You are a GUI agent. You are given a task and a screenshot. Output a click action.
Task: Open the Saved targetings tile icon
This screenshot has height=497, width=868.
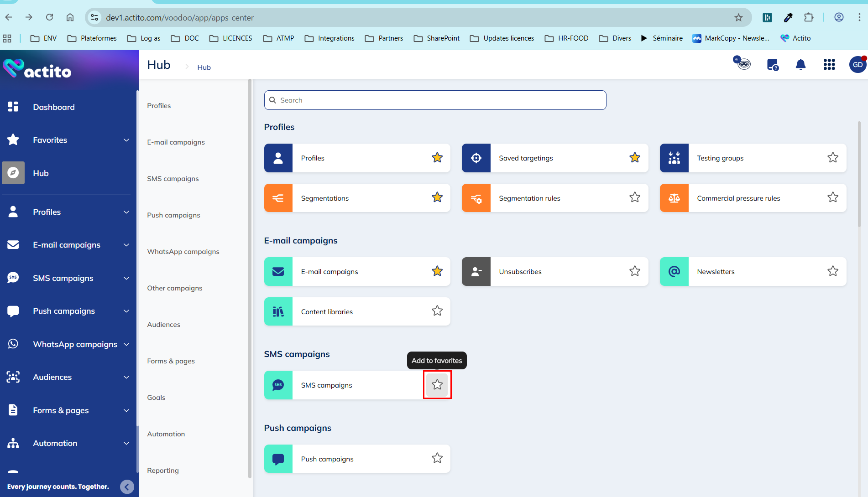pos(476,158)
